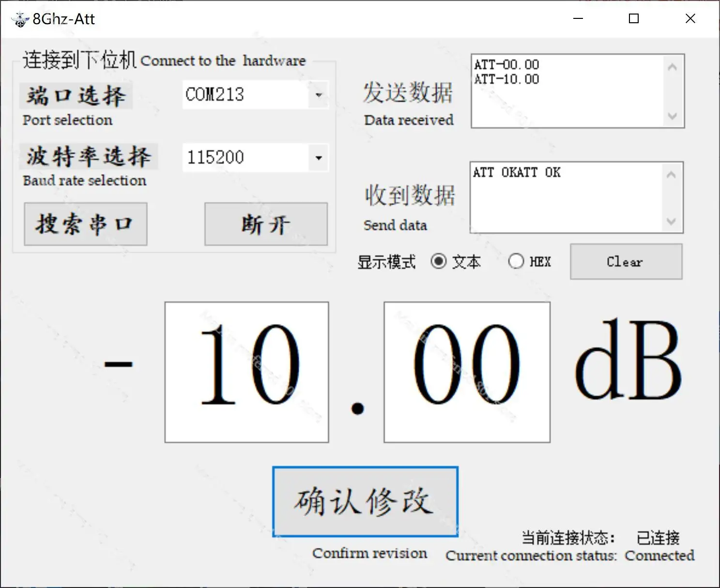Click the decimal dB field showing 00
Screen dimensions: 720x588
(x=467, y=372)
